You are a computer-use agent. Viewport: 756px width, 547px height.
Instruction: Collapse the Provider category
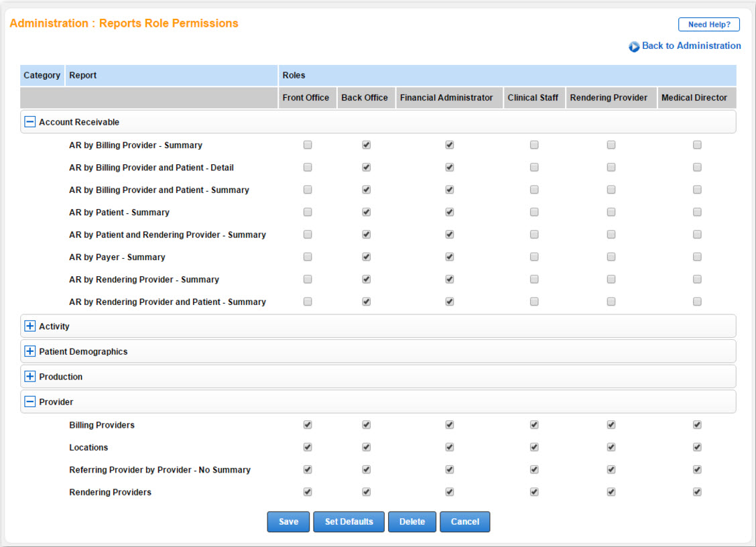29,402
